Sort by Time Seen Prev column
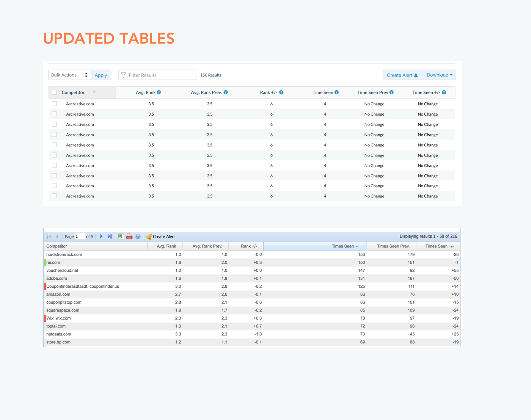Image resolution: width=531 pixels, height=420 pixels. coord(373,92)
